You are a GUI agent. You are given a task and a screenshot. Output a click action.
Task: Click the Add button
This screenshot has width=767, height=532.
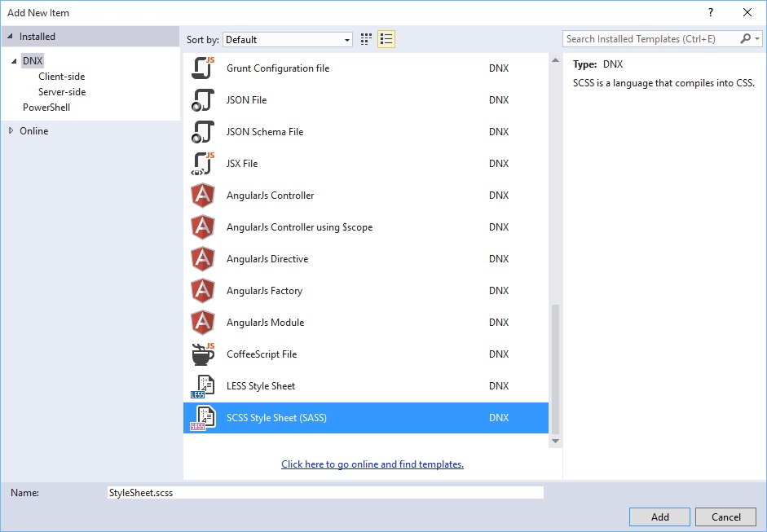[x=659, y=517]
